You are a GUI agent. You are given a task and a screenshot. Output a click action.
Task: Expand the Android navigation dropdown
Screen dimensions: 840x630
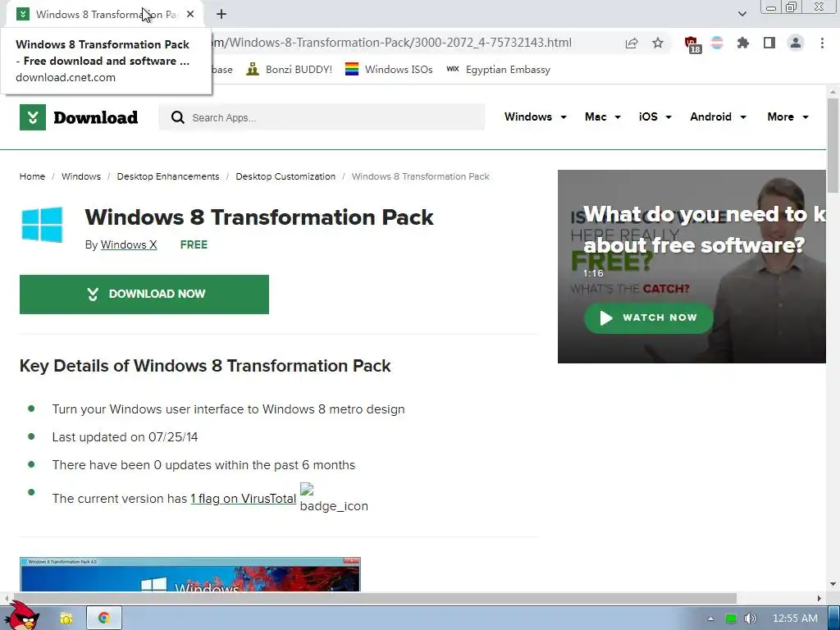(718, 116)
